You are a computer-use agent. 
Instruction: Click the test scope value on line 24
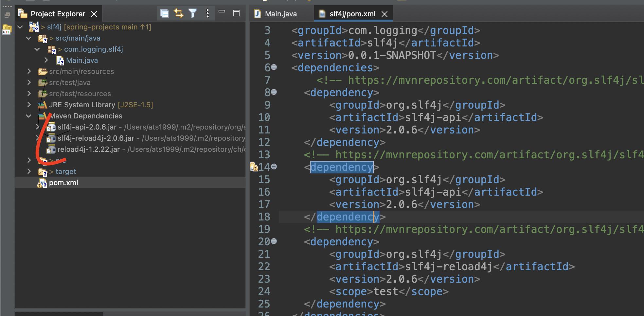point(386,291)
